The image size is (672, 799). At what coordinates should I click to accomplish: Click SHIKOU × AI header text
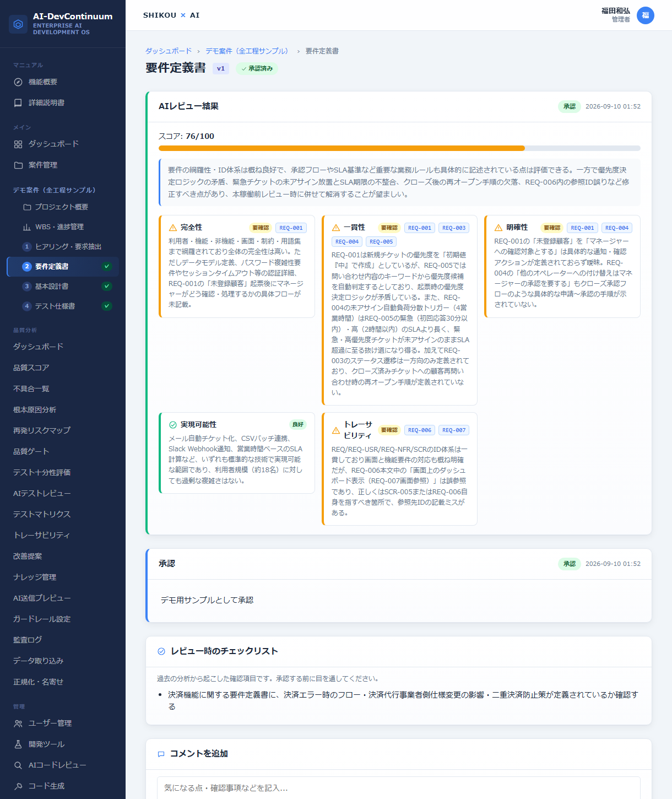[x=171, y=15]
